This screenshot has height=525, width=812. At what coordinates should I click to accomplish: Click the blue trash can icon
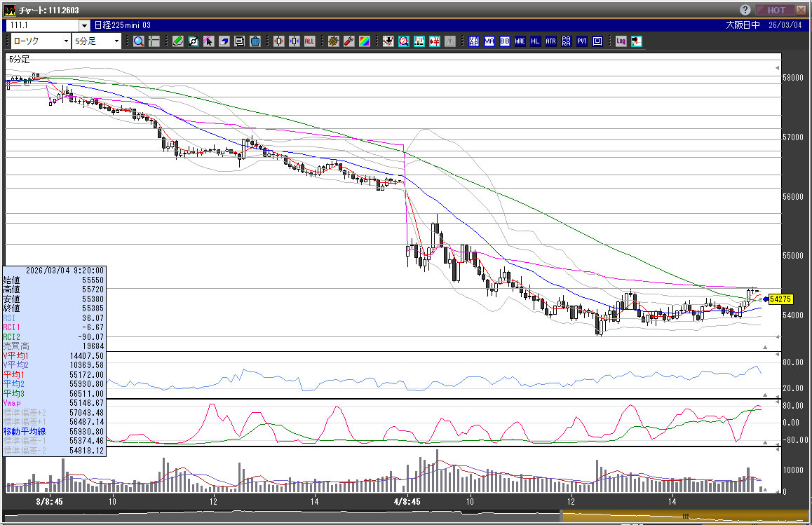(x=255, y=41)
